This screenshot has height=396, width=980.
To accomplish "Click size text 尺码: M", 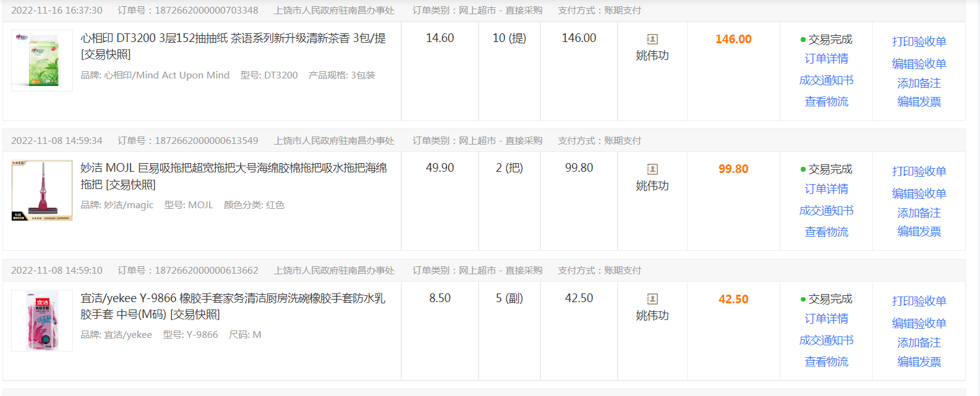I will click(245, 335).
